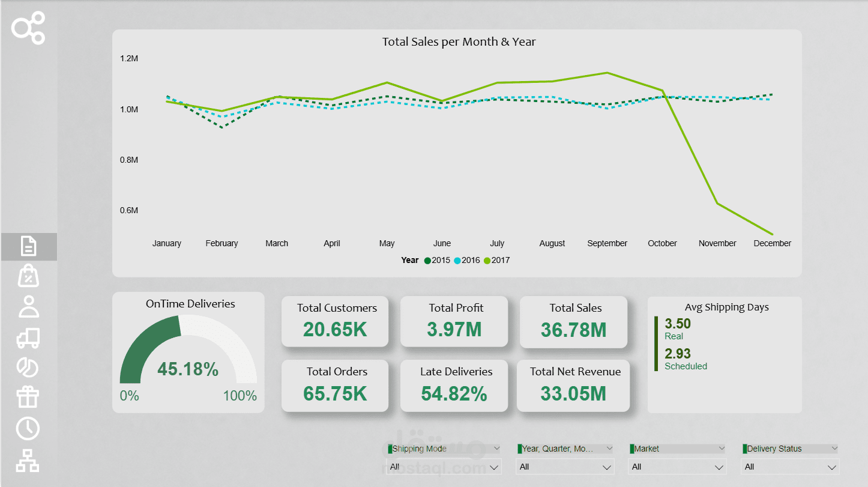
Task: Select the Total Profit 3.97M card
Action: pos(454,321)
